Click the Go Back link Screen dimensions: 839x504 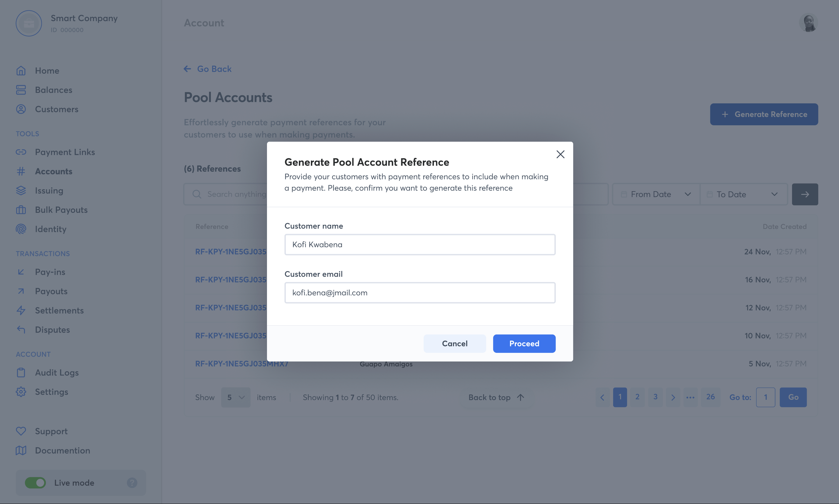pos(208,69)
